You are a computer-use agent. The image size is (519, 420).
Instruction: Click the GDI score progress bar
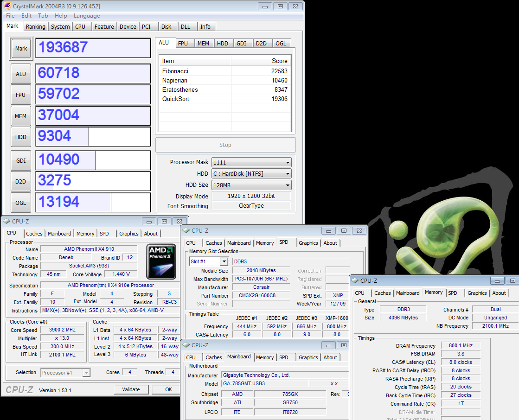(93, 160)
